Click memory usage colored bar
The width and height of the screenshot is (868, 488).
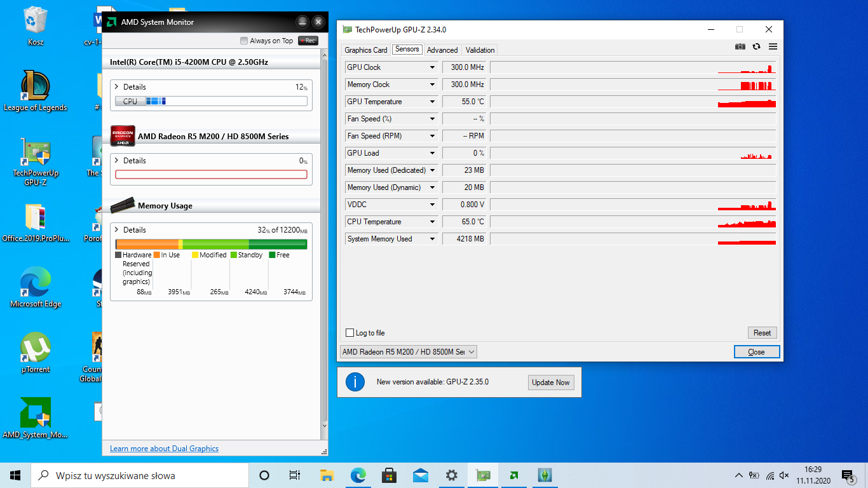[x=211, y=245]
